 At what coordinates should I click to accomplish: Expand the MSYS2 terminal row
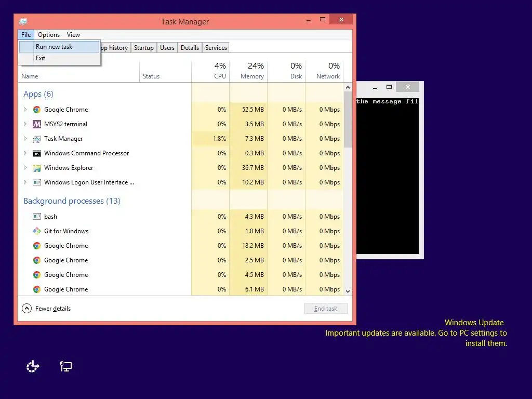tap(25, 124)
